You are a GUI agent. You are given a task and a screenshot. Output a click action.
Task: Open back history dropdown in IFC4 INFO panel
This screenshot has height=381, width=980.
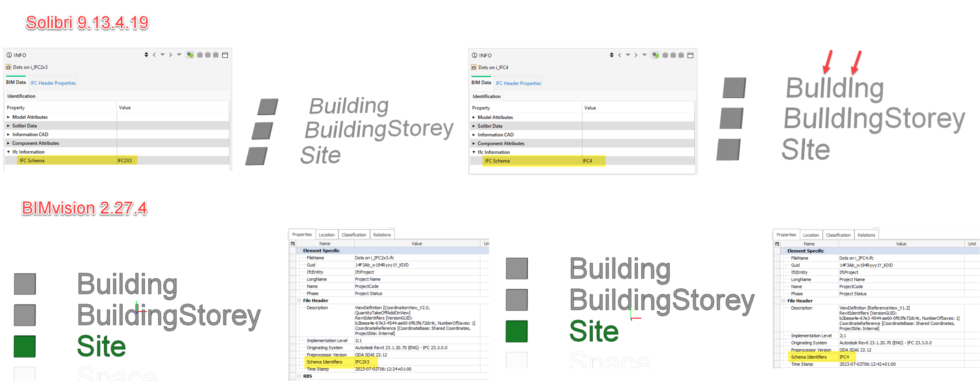pos(628,55)
